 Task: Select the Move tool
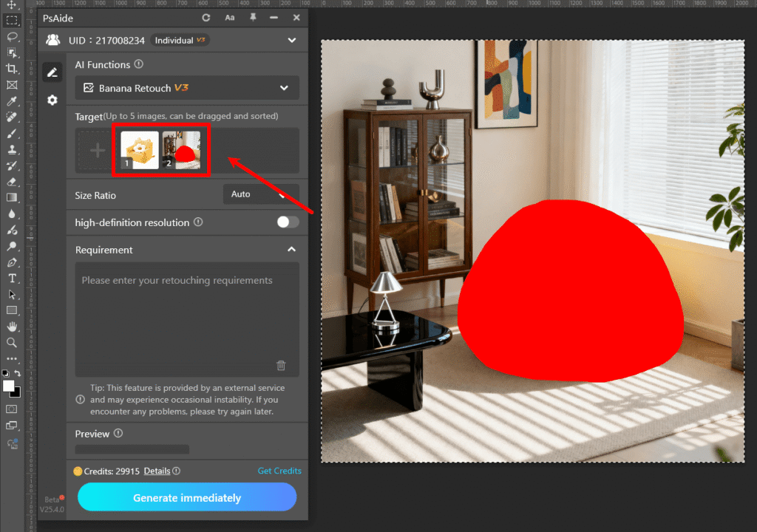click(x=11, y=4)
